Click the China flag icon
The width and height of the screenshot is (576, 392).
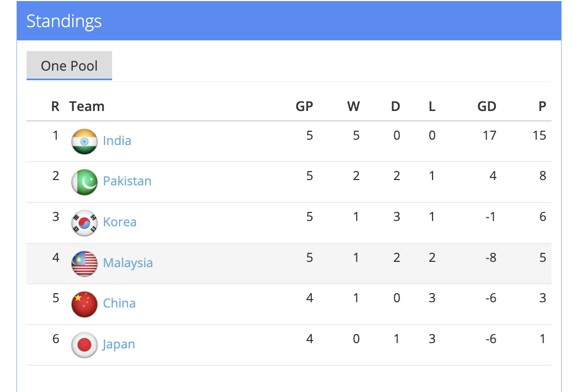(x=84, y=304)
